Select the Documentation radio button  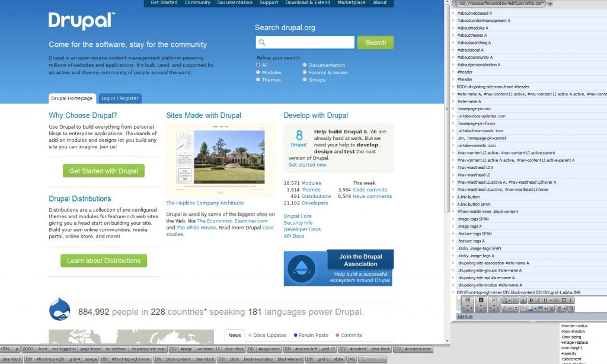click(x=305, y=65)
